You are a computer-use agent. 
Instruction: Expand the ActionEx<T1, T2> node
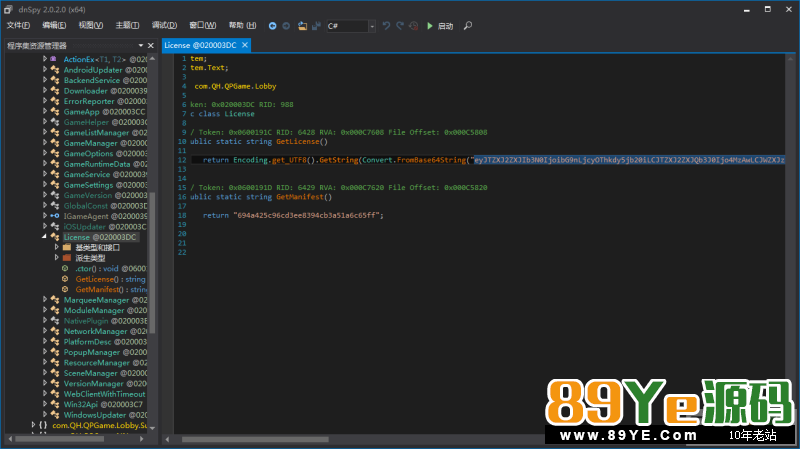point(45,59)
